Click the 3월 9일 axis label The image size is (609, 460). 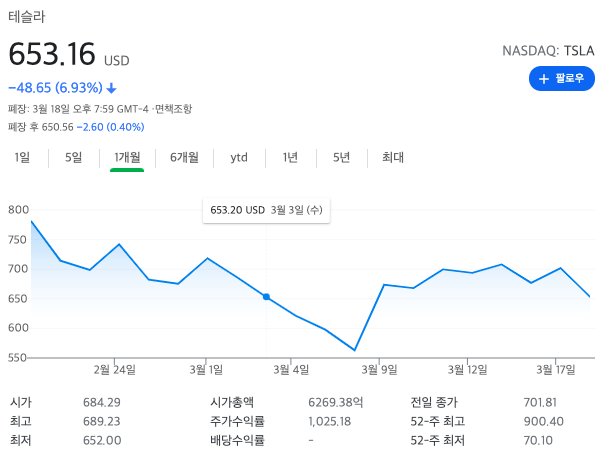pos(379,369)
